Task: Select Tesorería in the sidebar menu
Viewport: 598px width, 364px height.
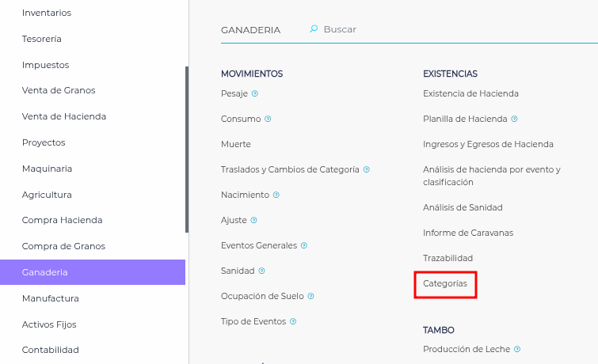Action: [x=42, y=39]
